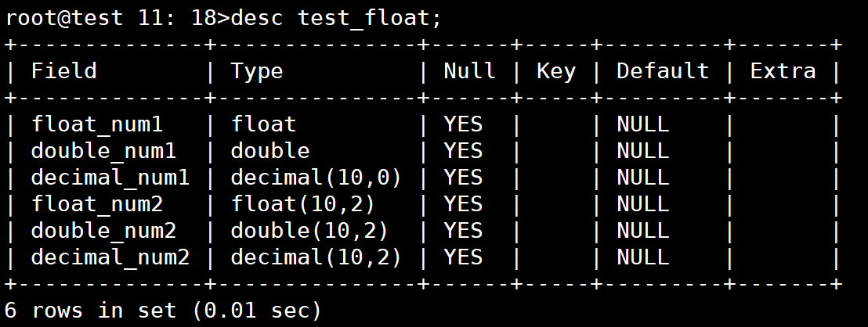Click the float_num2 field name
The height and width of the screenshot is (327, 868).
97,204
